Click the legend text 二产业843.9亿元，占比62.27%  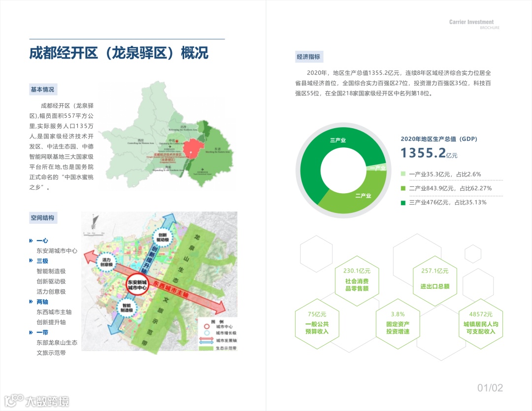(450, 188)
